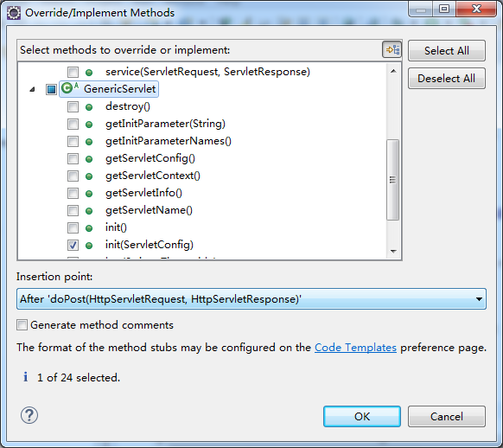Screen dimensions: 503x448
Task: Uncheck the init(ServletConfig) checkbox
Action: click(x=73, y=245)
